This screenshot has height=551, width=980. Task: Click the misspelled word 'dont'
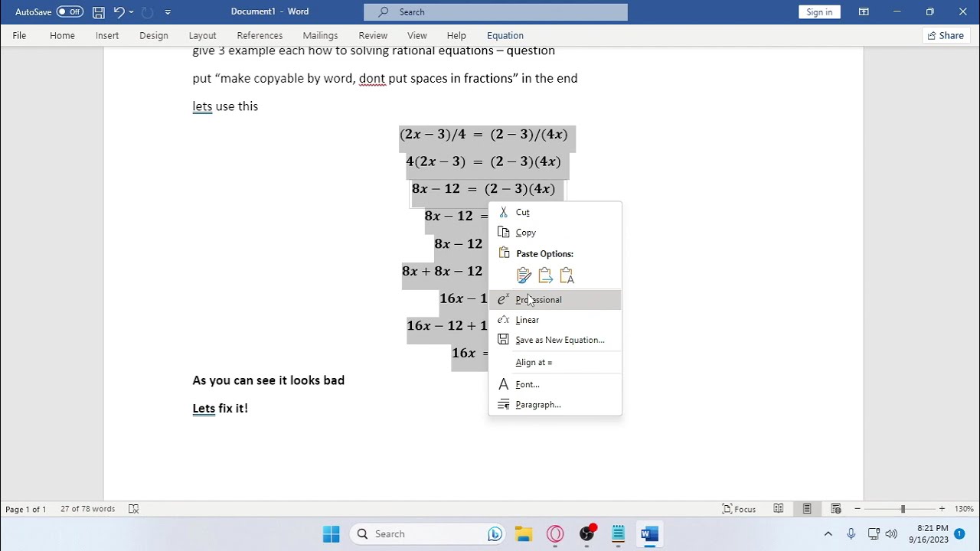coord(372,78)
